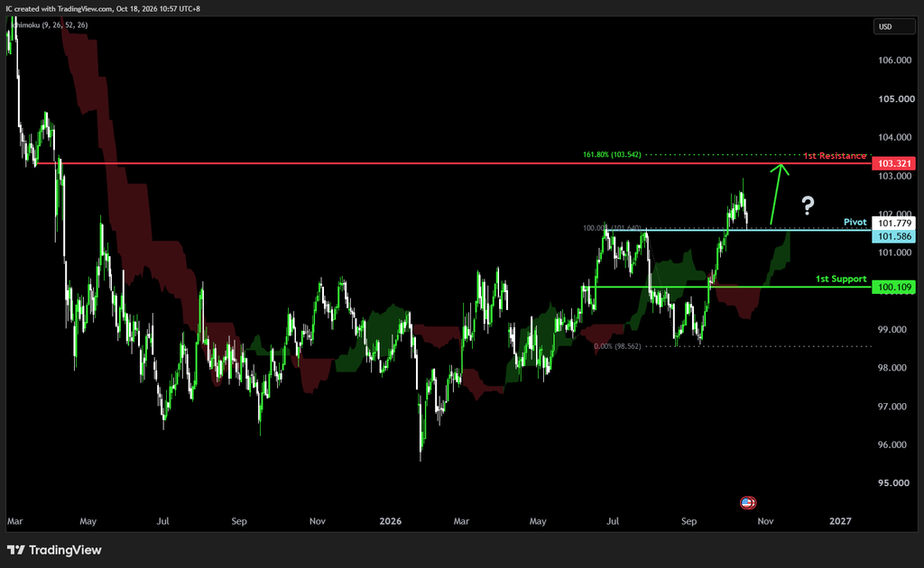Click the 99.000 price axis value
The image size is (924, 568).
tap(892, 330)
